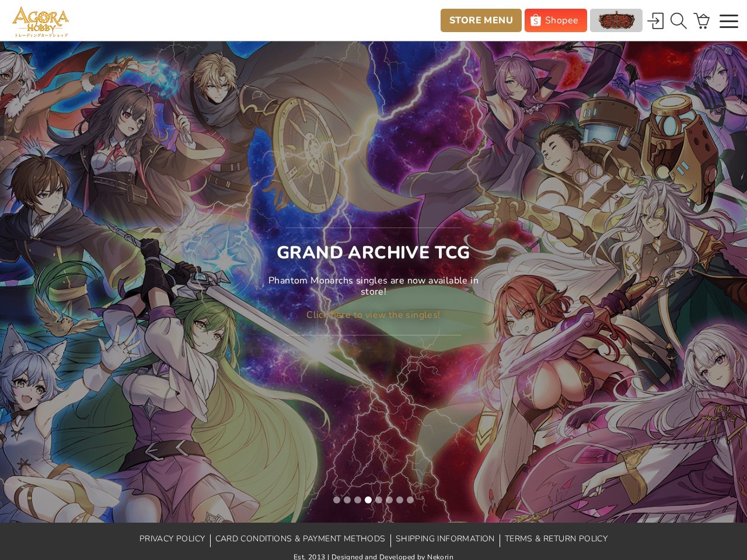Open the SHIPPING INFORMATION page

tap(445, 539)
